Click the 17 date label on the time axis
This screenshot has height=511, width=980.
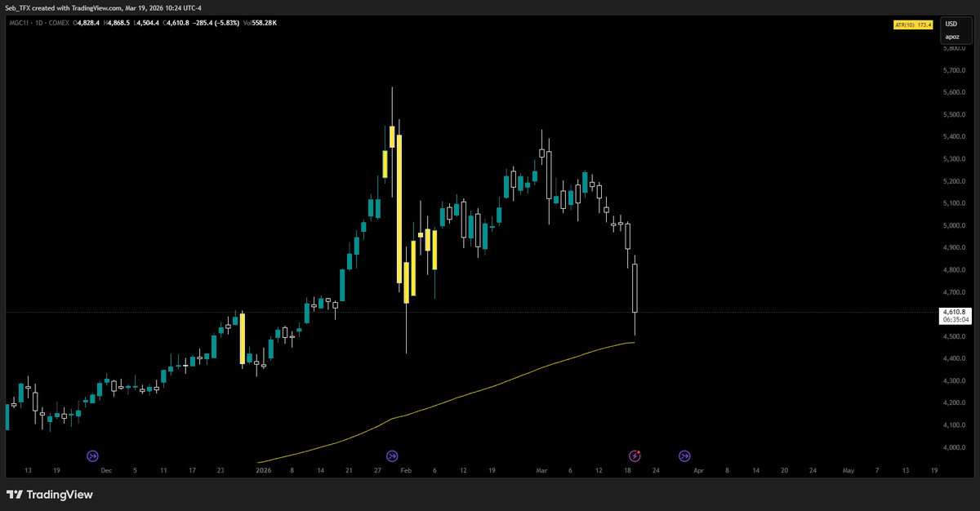click(x=192, y=470)
